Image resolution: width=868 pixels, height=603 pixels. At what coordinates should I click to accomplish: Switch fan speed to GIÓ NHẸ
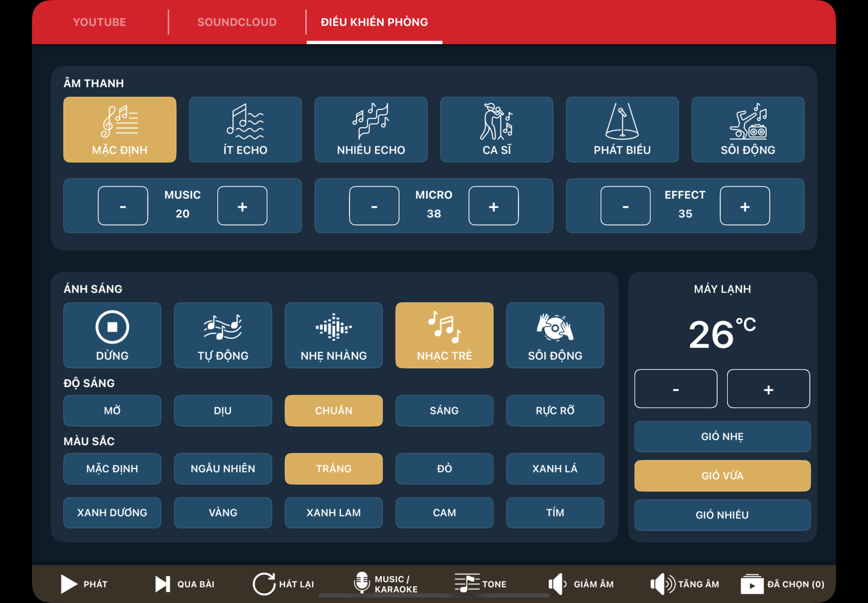pos(722,436)
